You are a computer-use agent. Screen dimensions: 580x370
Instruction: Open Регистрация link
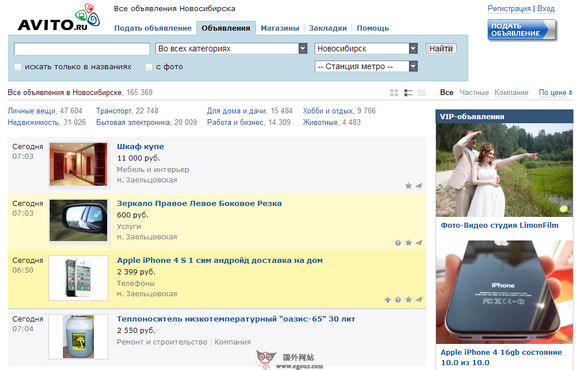pos(509,9)
